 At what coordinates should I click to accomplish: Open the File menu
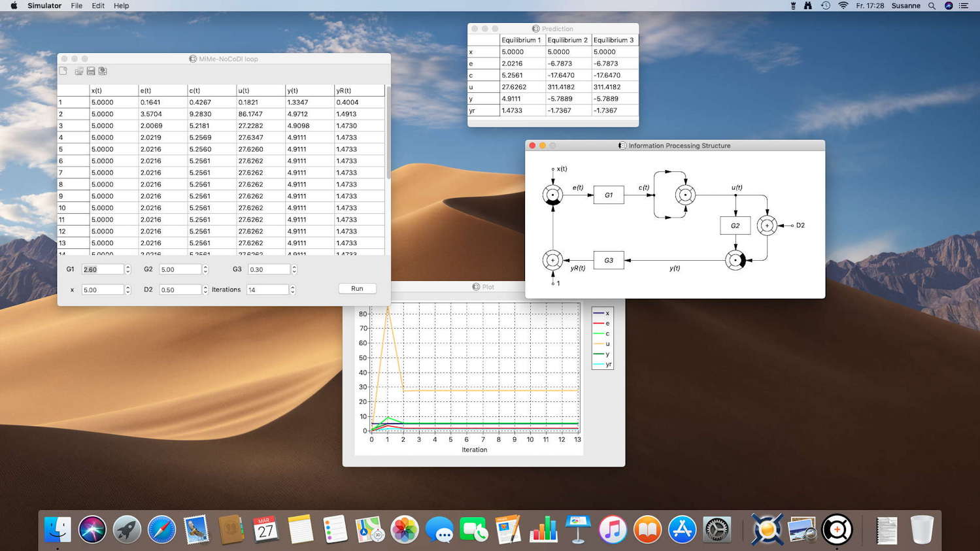click(76, 6)
